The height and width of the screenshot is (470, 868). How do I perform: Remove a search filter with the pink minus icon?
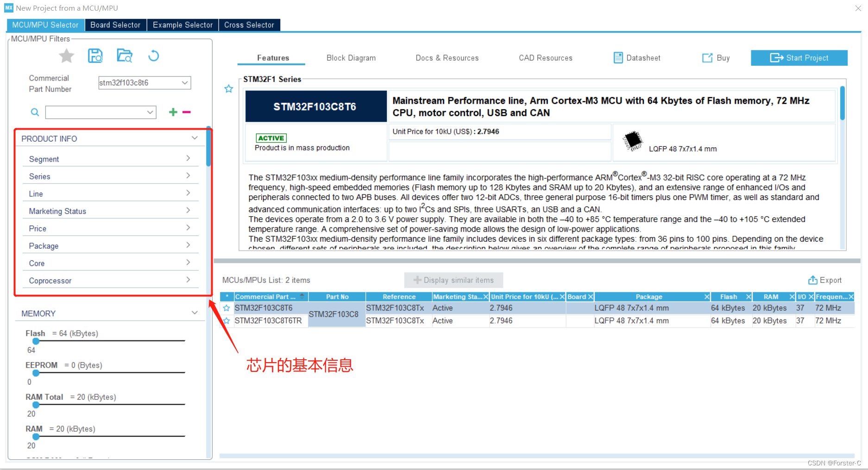pos(186,112)
